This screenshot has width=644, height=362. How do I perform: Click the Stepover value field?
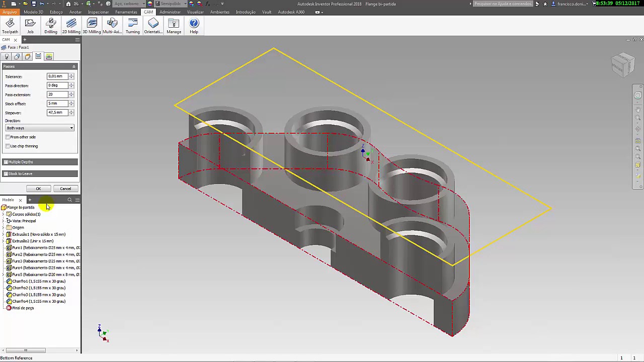[x=57, y=113]
